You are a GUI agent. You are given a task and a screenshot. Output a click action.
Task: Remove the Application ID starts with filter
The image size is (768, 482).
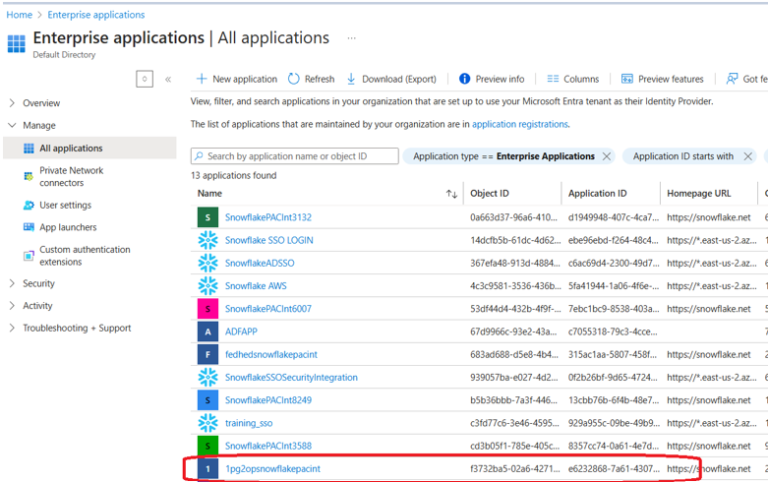pos(748,156)
